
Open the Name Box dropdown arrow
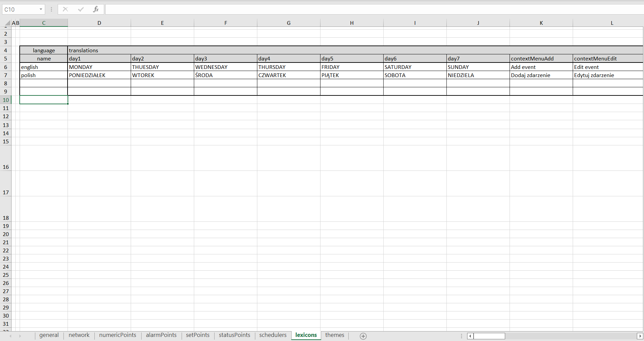click(41, 9)
